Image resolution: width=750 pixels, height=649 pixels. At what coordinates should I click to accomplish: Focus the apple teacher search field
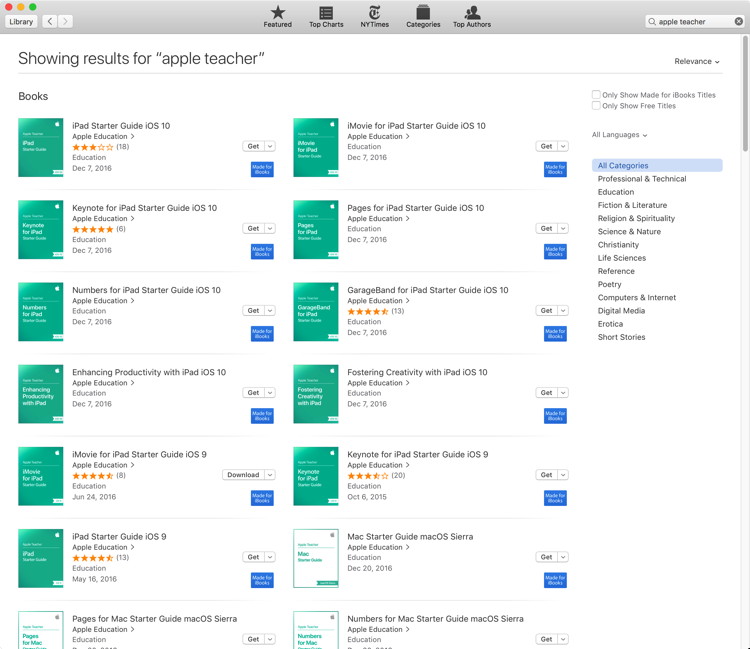coord(695,22)
